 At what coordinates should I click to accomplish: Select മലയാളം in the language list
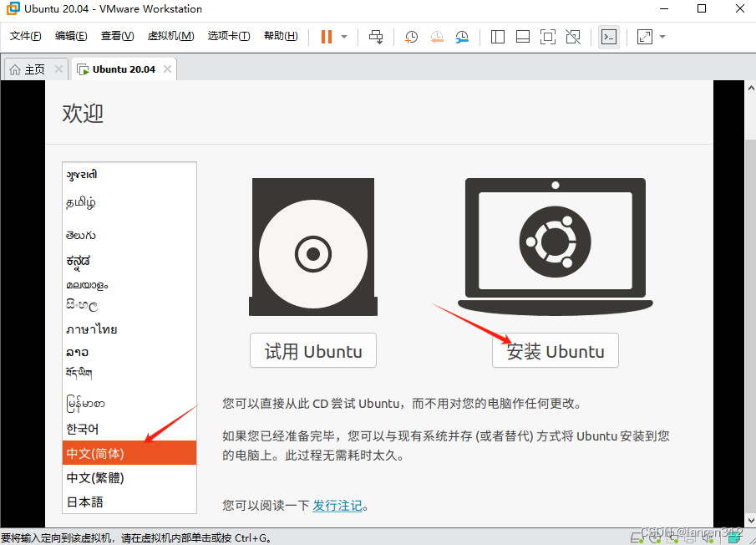(129, 285)
